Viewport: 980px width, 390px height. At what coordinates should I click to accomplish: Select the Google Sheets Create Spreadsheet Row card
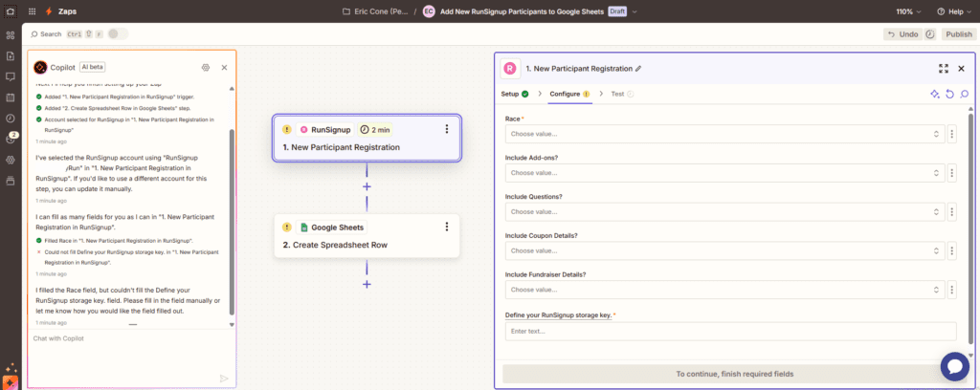point(367,236)
